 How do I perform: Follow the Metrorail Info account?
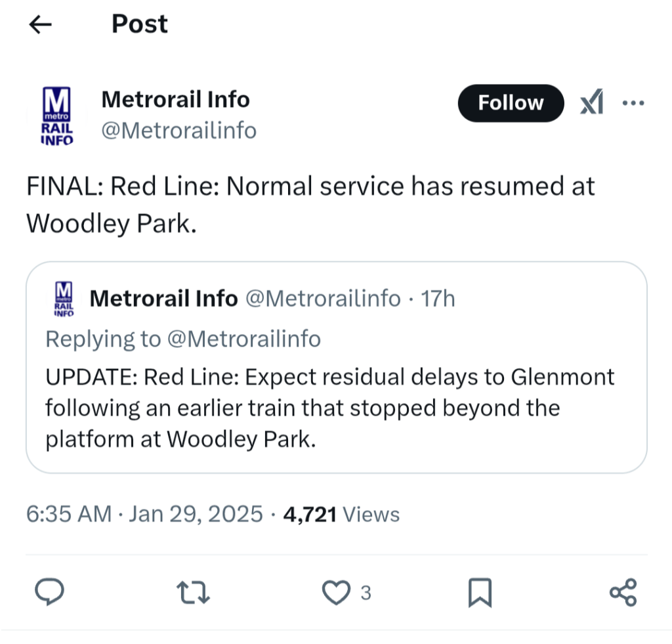[x=511, y=103]
